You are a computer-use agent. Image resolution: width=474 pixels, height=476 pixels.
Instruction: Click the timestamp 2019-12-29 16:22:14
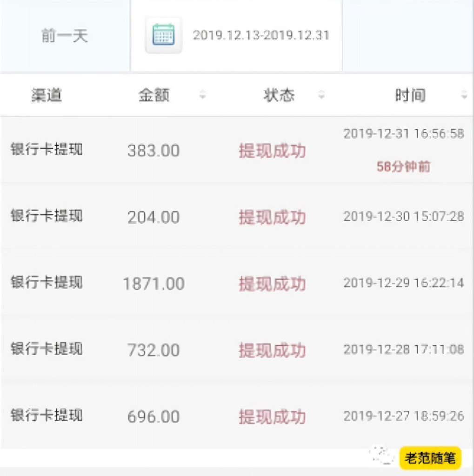click(x=403, y=283)
